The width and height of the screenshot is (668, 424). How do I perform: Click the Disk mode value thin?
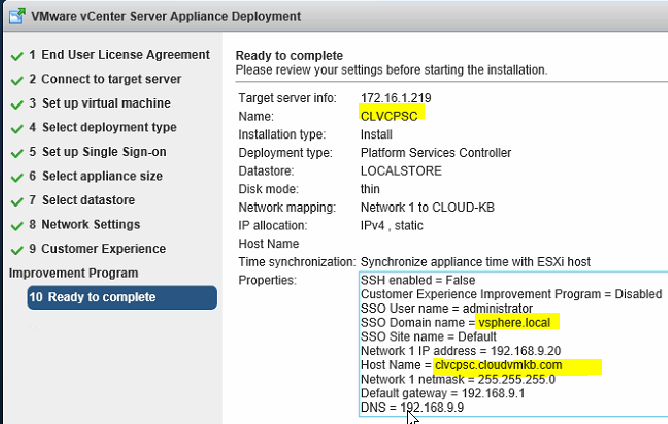[x=370, y=189]
